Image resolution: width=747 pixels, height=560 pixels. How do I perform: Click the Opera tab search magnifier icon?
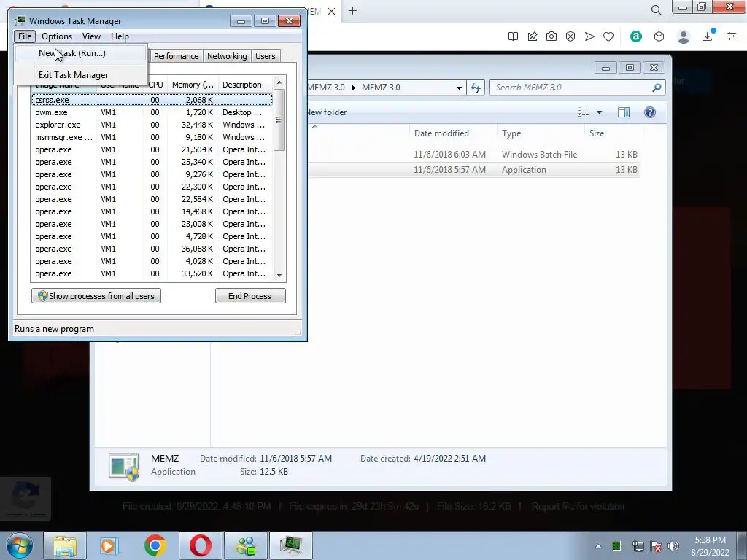click(656, 10)
